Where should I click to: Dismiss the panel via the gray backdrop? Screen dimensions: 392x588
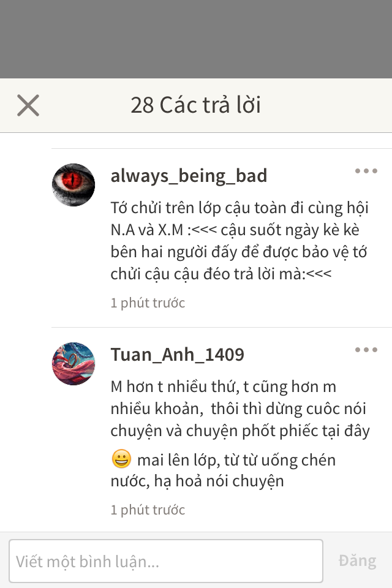coord(196,39)
